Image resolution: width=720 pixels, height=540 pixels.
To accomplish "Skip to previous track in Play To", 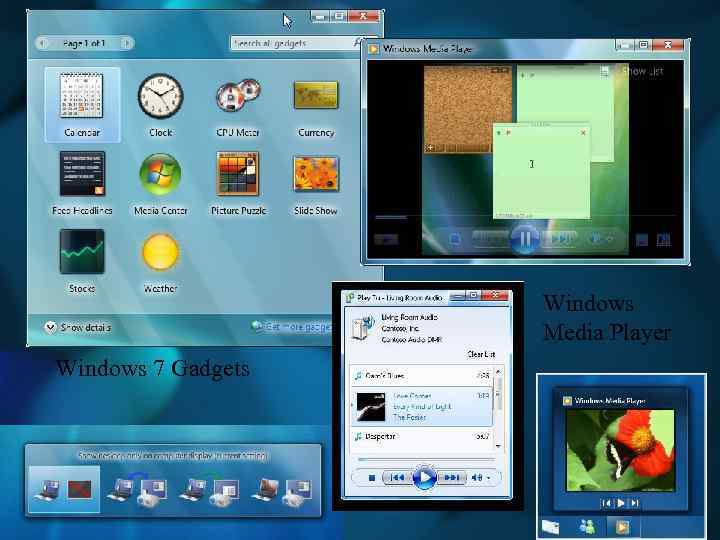I will pyautogui.click(x=397, y=478).
